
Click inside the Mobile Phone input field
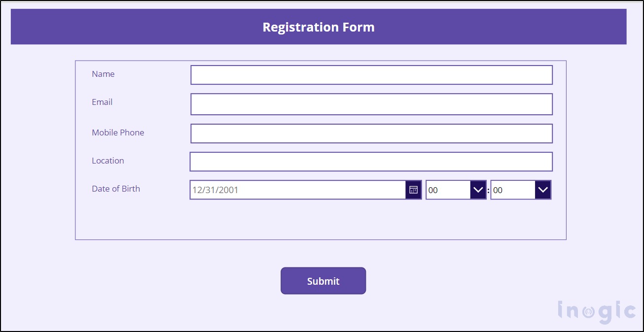(x=371, y=133)
